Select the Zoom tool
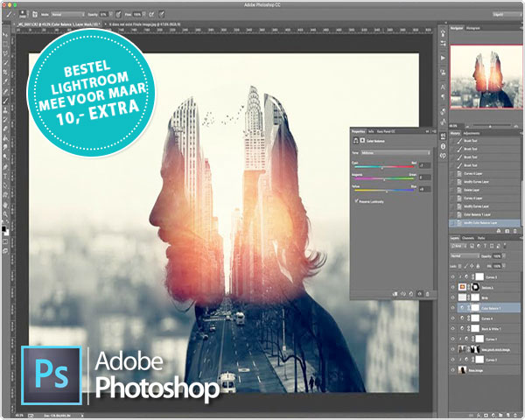This screenshot has width=525, height=420. [5, 214]
